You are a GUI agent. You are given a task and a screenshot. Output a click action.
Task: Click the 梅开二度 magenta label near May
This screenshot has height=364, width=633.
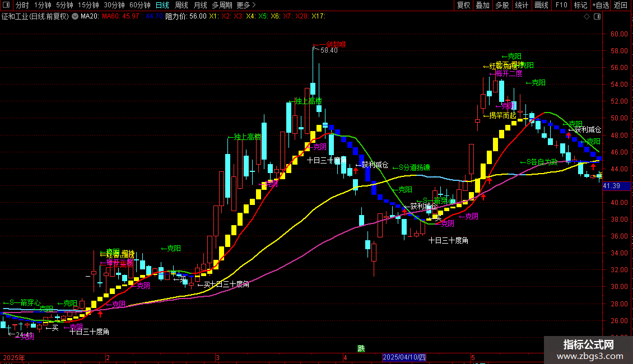(506, 74)
